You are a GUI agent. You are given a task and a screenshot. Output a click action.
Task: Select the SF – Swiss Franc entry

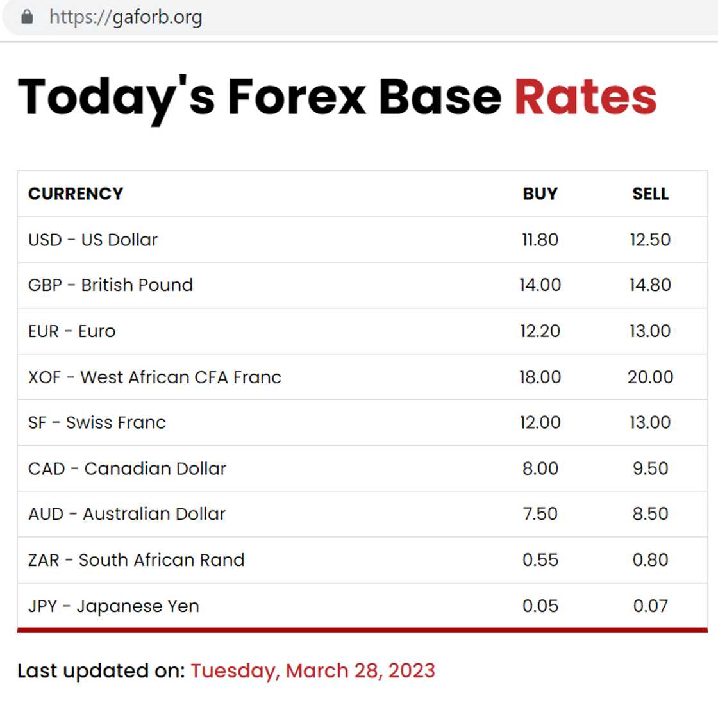pyautogui.click(x=97, y=423)
